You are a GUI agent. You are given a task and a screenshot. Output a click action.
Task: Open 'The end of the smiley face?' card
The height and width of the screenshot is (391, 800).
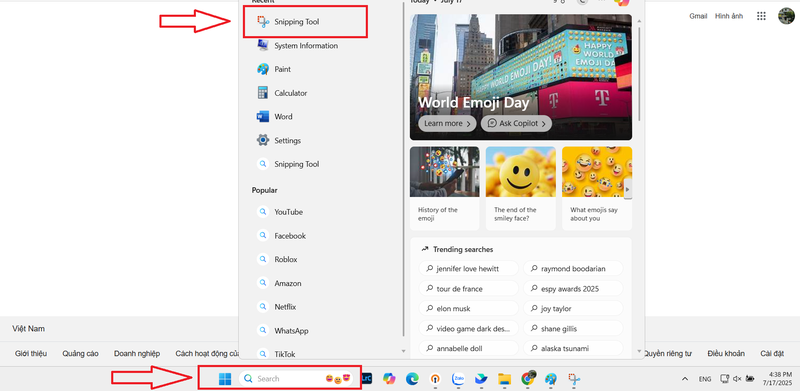(520, 188)
